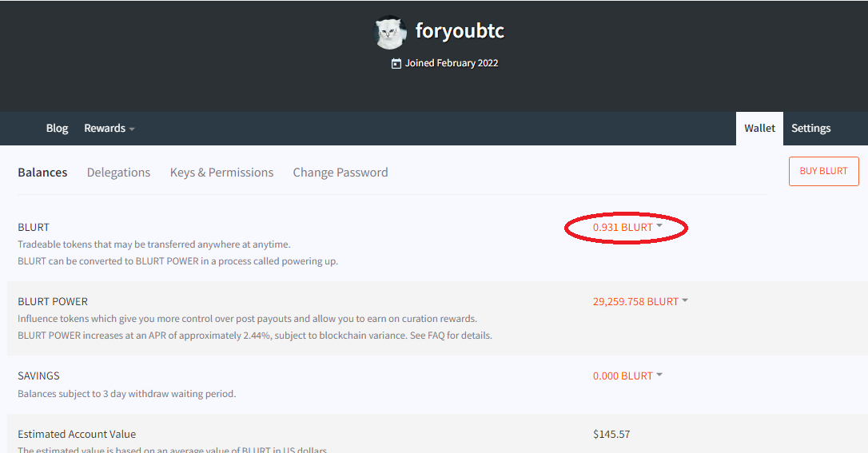The width and height of the screenshot is (868, 453).
Task: Expand the Rewards dropdown menu
Action: (x=109, y=129)
